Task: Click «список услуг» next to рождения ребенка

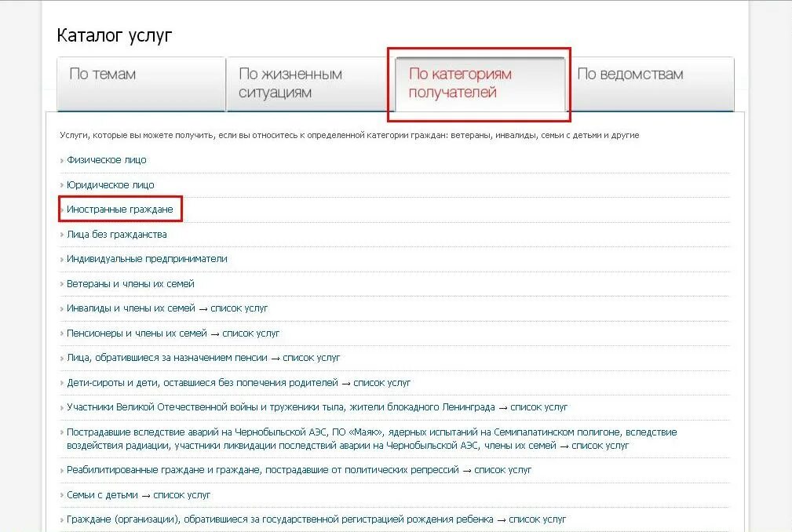Action: pyautogui.click(x=538, y=519)
